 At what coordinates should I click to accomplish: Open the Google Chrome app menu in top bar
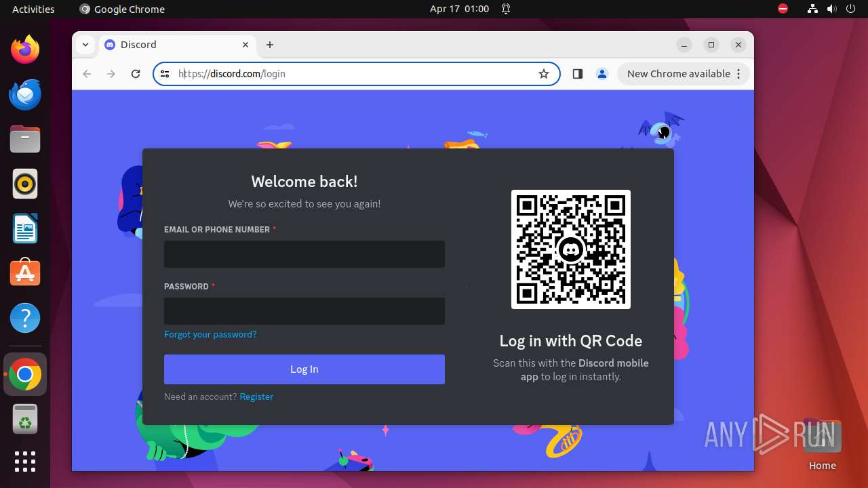[122, 9]
